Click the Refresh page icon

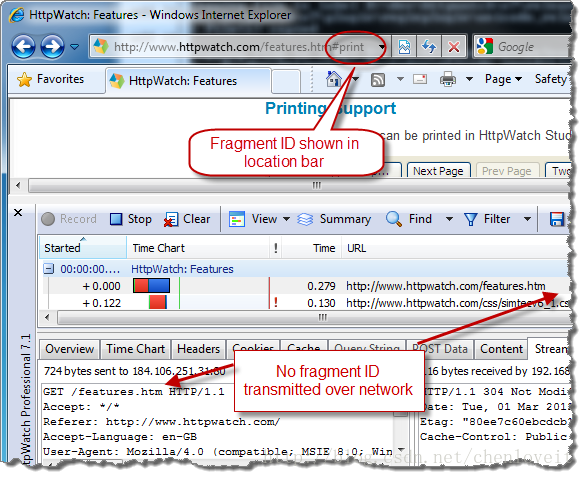point(429,47)
